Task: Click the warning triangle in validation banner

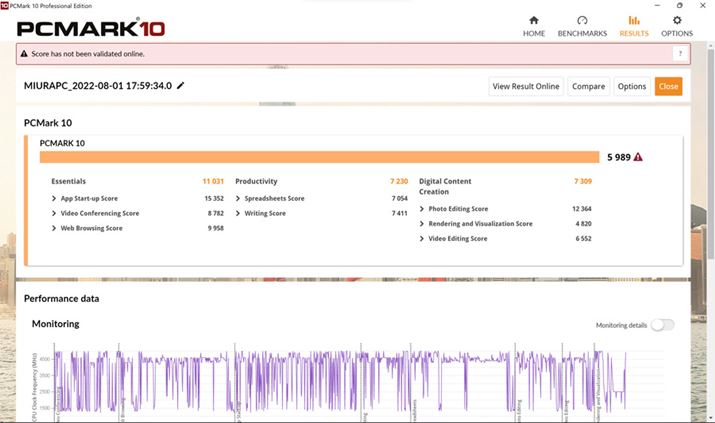Action: (26, 53)
